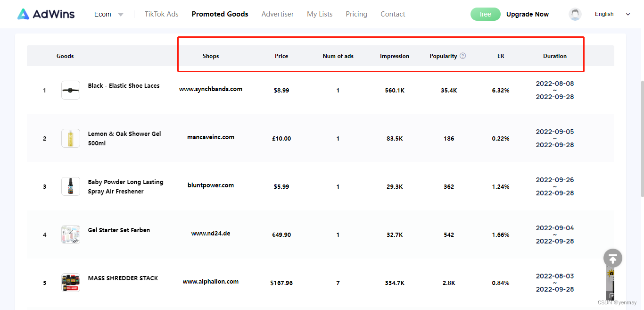The width and height of the screenshot is (644, 310).
Task: Open the Ecom dropdown
Action: [108, 14]
